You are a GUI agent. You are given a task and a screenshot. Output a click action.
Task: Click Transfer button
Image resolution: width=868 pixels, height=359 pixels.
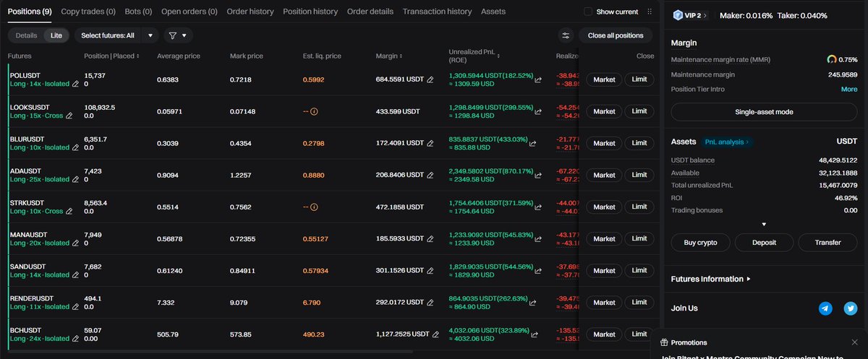click(827, 243)
